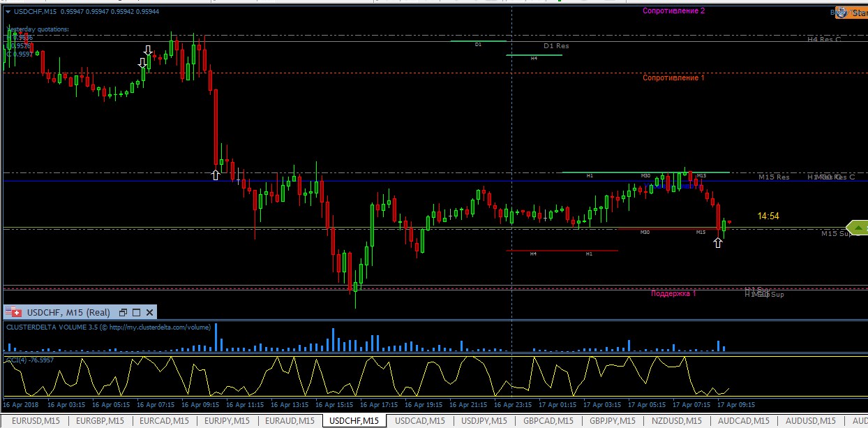Select the green H4 resistance line segment

pyautogui.click(x=534, y=54)
